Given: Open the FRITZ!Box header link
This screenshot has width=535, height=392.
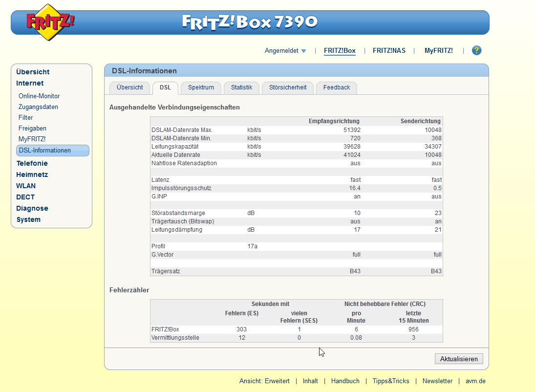Looking at the screenshot, I should [340, 50].
